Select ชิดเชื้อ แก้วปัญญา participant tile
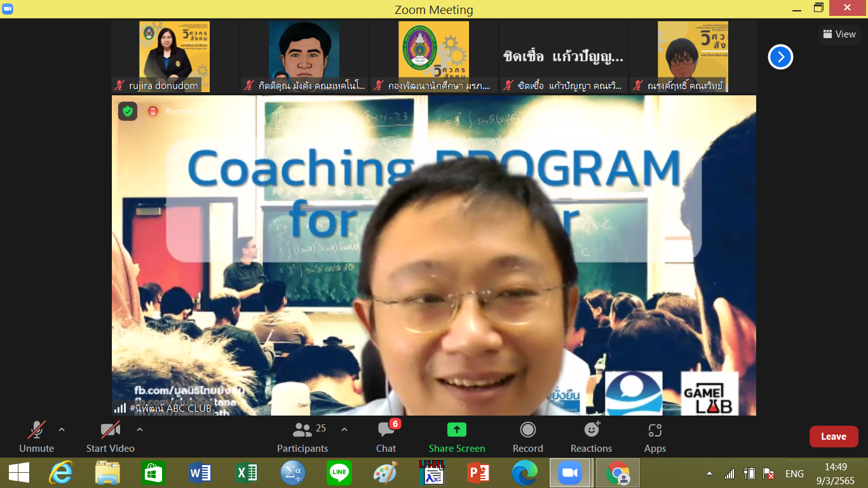This screenshot has height=488, width=868. 563,57
